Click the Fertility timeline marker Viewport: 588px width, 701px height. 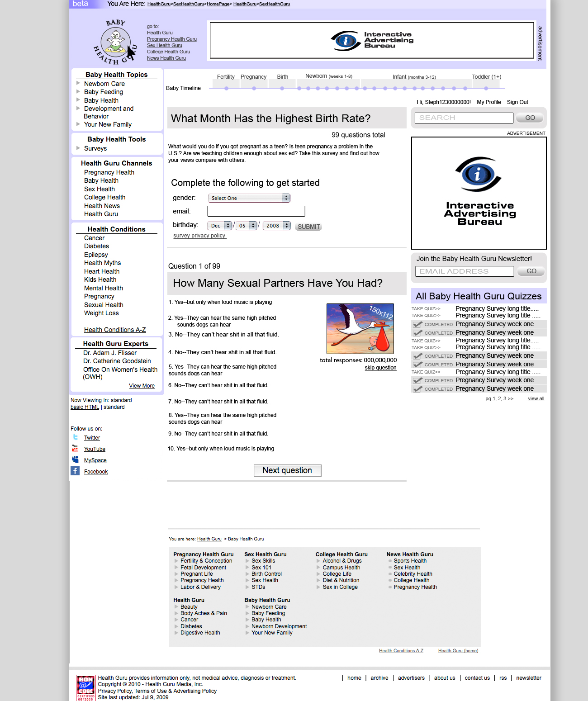(x=226, y=88)
